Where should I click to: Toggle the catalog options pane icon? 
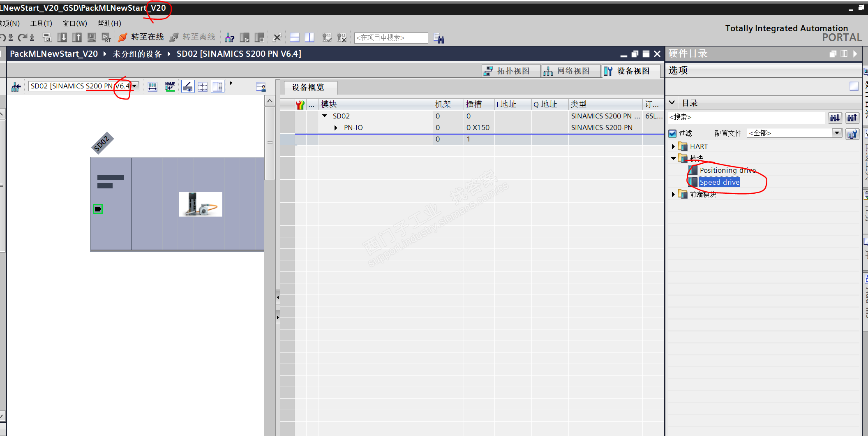(854, 86)
